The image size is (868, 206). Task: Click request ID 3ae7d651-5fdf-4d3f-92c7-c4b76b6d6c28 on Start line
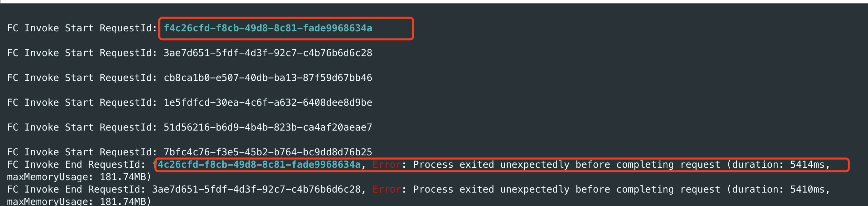coord(268,53)
